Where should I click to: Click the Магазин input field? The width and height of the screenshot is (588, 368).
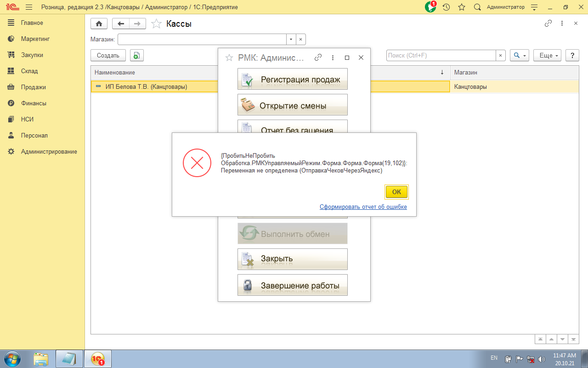(x=202, y=40)
